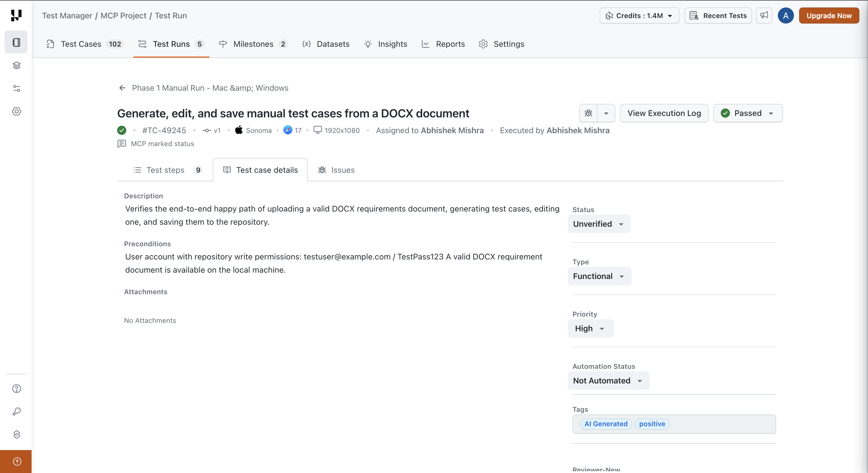Switch to the Test Cases tab
868x473 pixels.
click(85, 44)
